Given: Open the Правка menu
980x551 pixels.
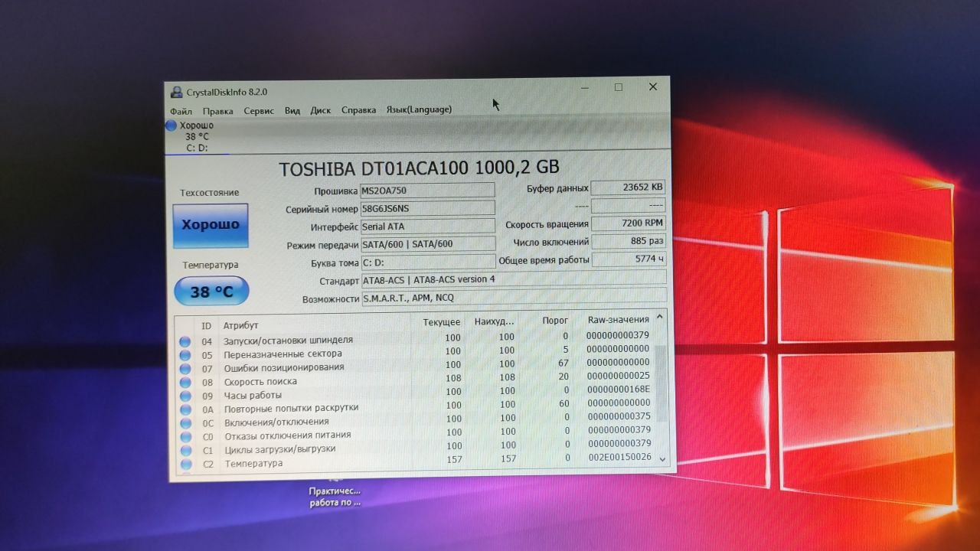Looking at the screenshot, I should 218,111.
